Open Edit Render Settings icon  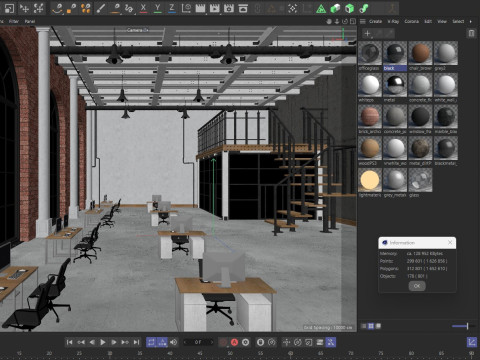tap(229, 8)
